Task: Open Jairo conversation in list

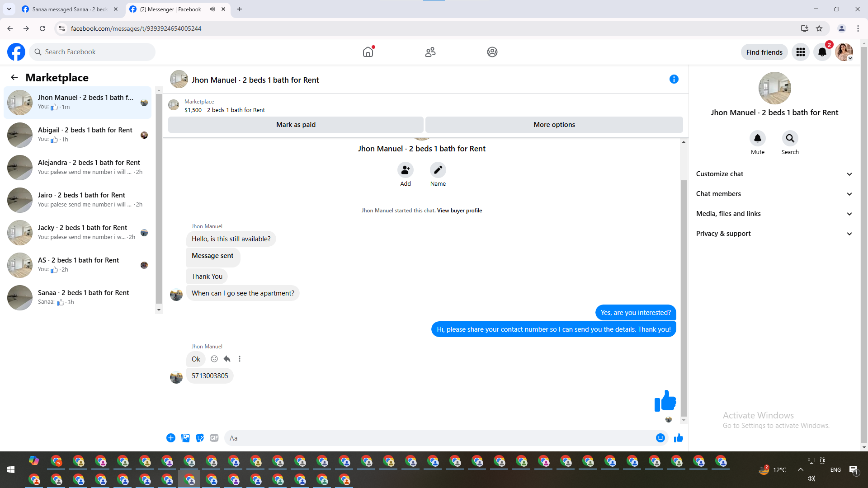Action: pyautogui.click(x=78, y=200)
